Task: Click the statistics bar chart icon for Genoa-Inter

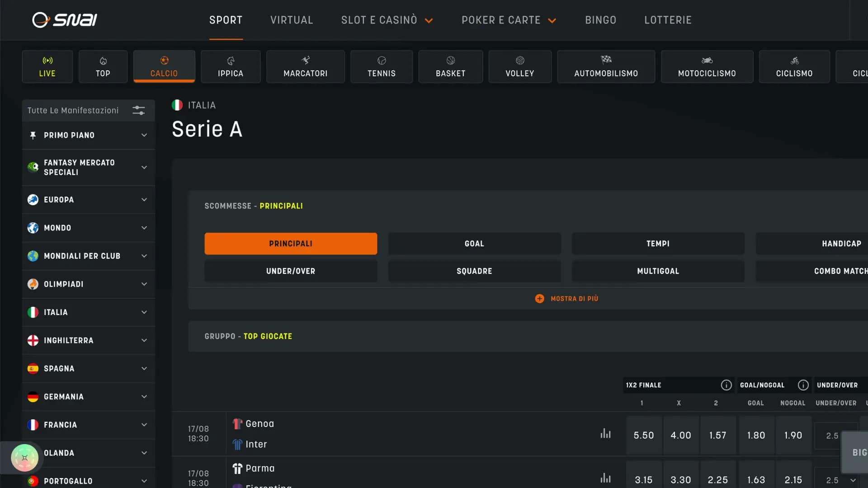Action: [x=605, y=434]
